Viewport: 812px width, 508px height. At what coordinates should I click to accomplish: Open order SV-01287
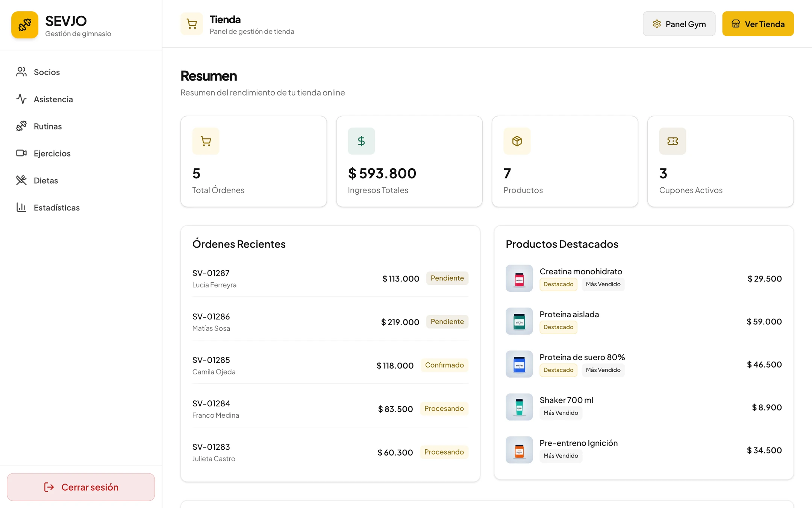pos(330,278)
